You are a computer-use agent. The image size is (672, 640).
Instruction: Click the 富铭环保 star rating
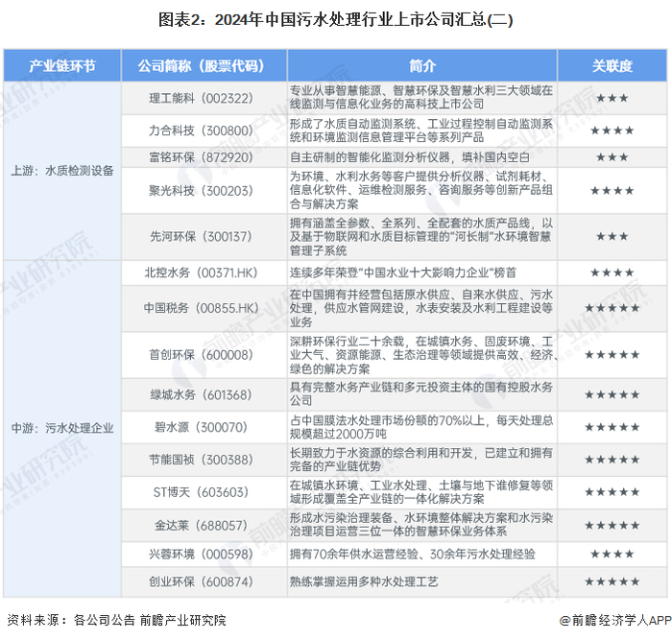pyautogui.click(x=612, y=157)
